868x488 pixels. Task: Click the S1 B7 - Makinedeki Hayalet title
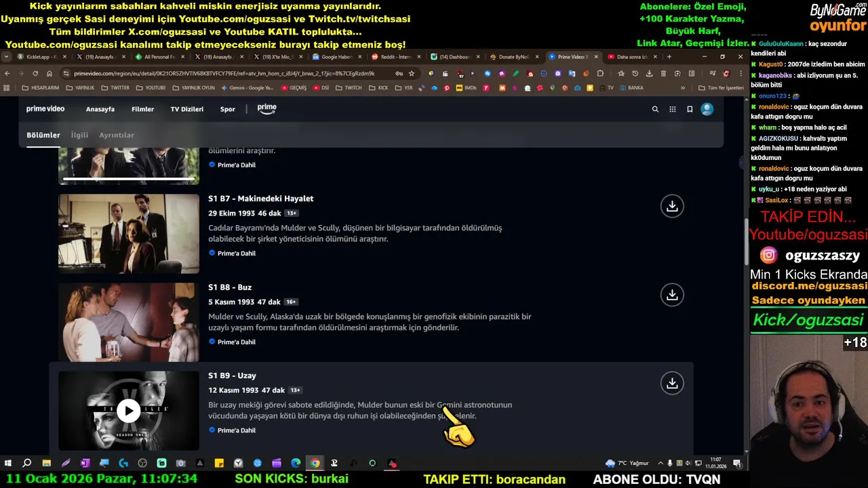260,199
